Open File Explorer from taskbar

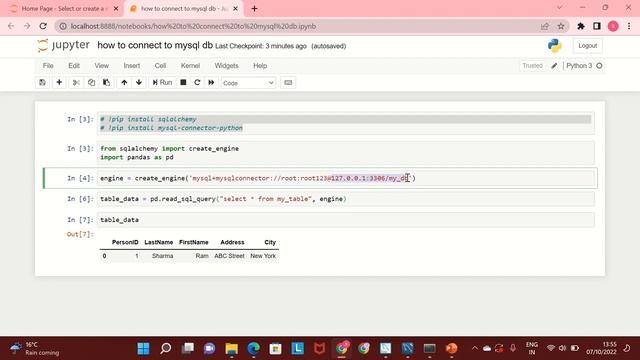[231, 348]
